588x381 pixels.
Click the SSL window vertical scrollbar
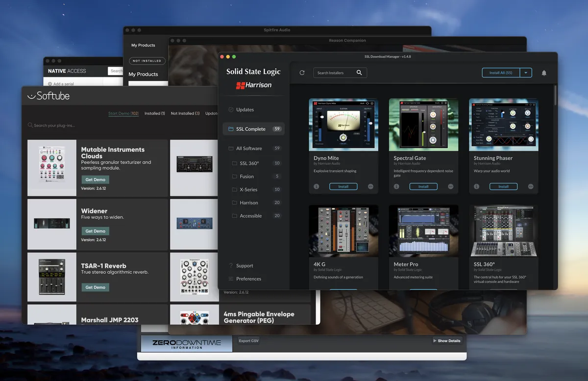[555, 95]
